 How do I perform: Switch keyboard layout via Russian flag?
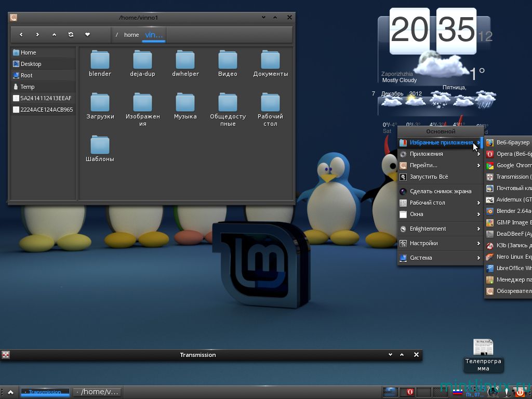point(458,392)
